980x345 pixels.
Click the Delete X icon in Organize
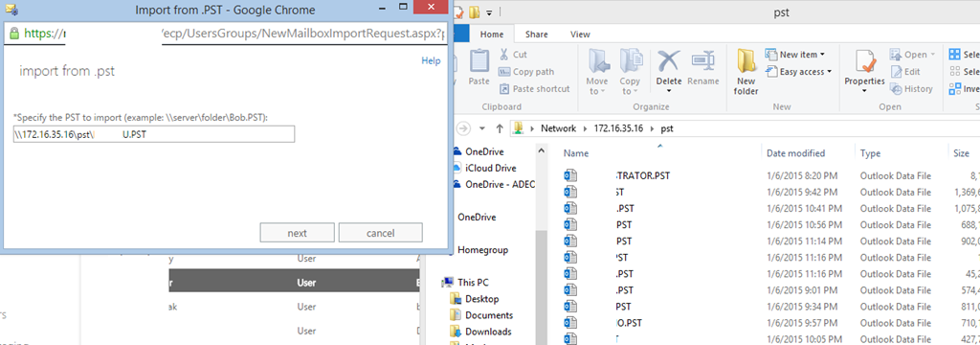[x=669, y=61]
